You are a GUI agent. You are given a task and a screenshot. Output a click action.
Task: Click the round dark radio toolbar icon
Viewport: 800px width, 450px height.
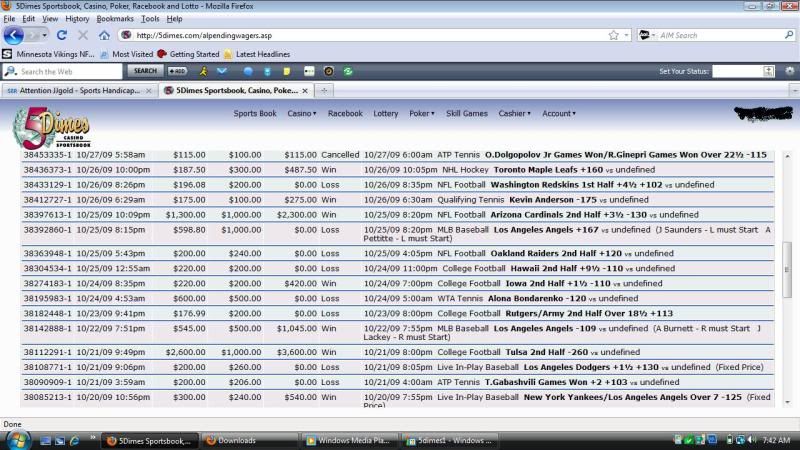point(329,71)
